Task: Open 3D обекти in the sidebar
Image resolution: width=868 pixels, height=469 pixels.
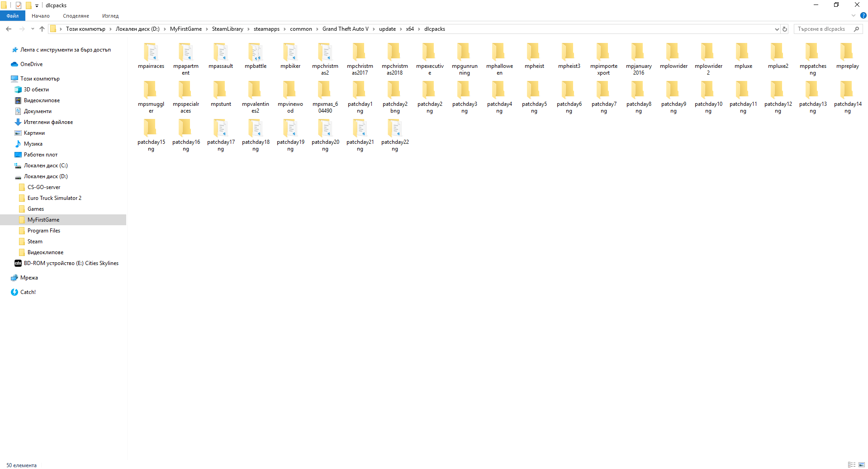Action: (36, 90)
